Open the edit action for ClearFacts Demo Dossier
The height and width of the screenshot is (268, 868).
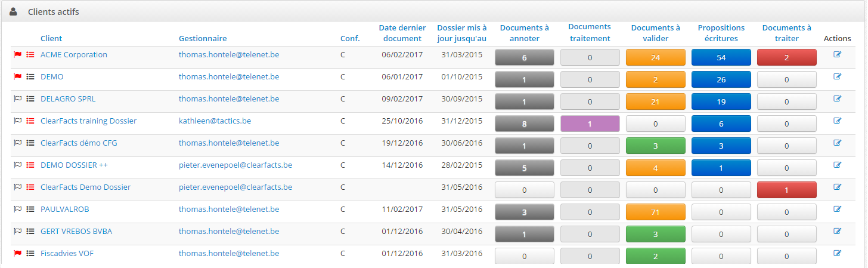pyautogui.click(x=838, y=187)
